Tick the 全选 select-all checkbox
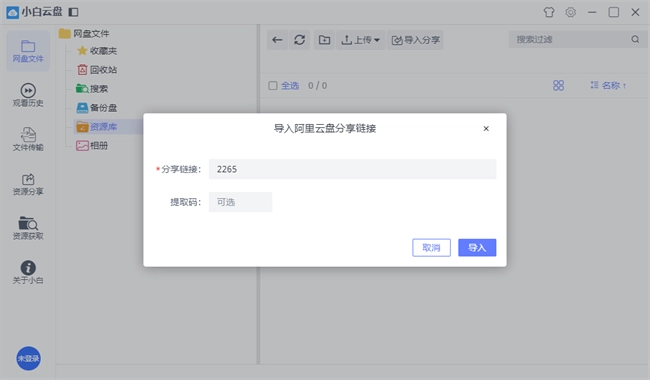 point(273,86)
